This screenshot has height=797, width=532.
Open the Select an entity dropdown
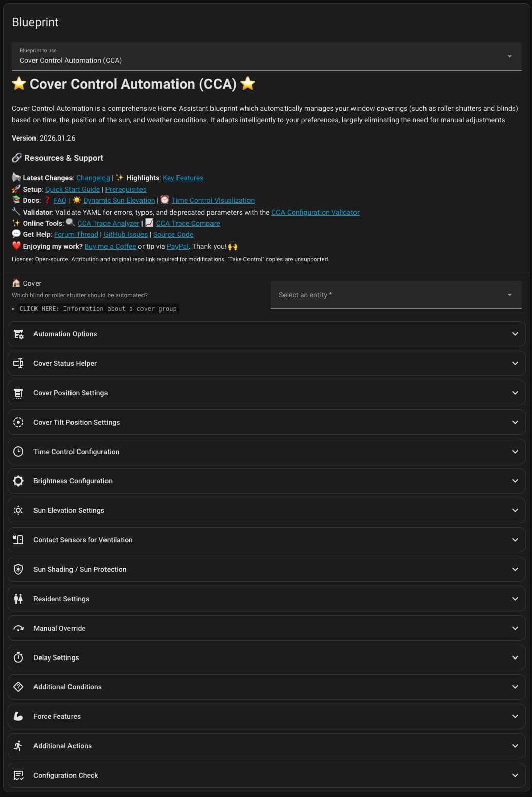396,295
